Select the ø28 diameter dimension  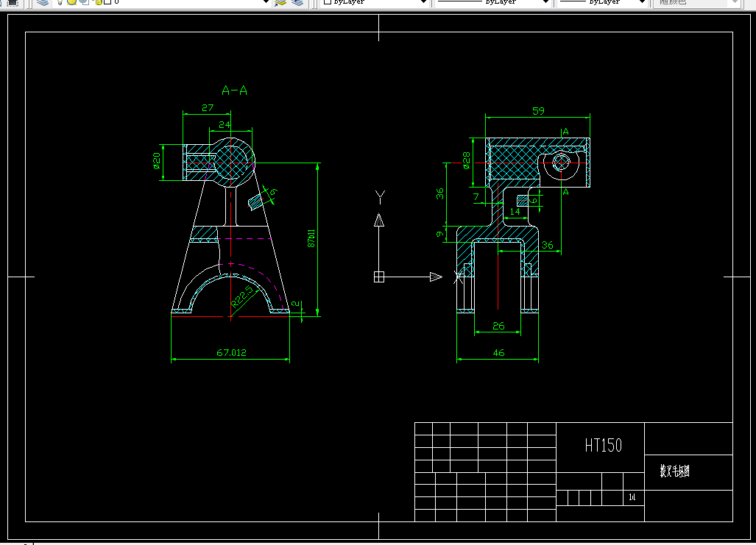(466, 160)
